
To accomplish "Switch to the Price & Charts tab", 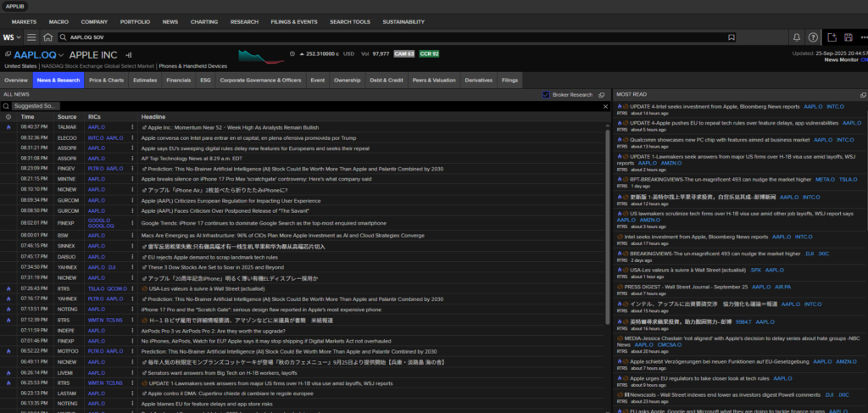I will coord(107,80).
